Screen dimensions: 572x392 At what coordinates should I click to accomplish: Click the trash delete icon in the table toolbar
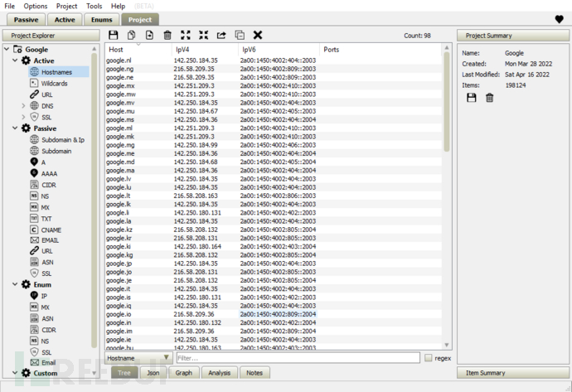[x=167, y=35]
